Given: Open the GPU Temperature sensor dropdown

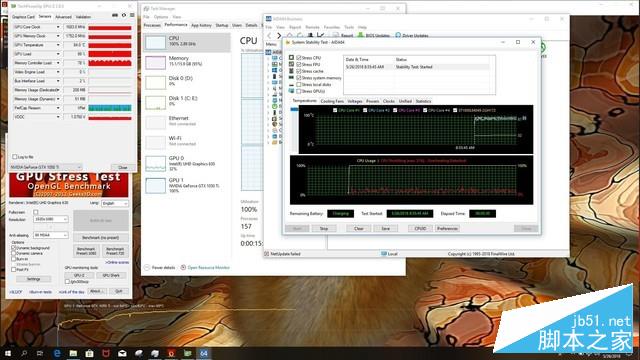Looking at the screenshot, I should [58, 45].
